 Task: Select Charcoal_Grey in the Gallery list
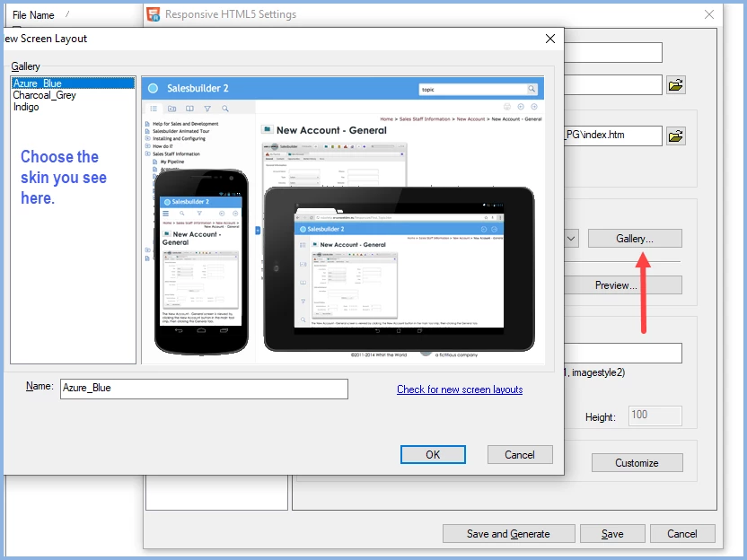tap(44, 95)
